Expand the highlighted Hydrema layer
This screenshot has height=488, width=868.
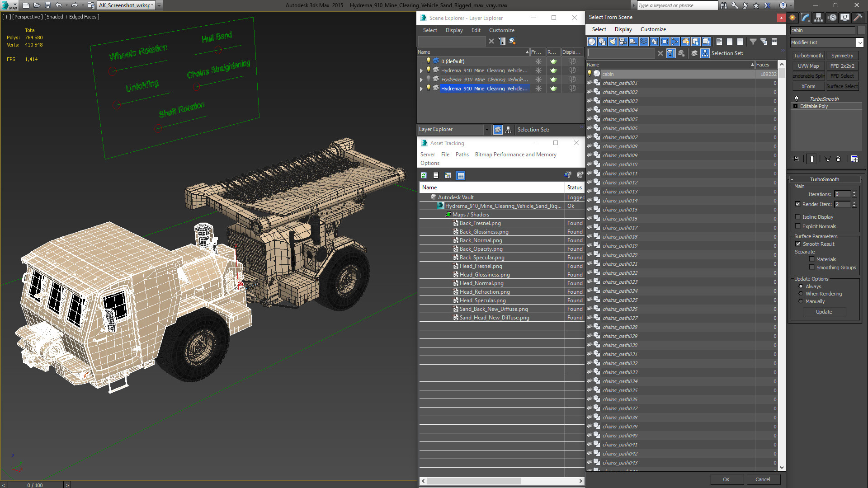tap(421, 89)
